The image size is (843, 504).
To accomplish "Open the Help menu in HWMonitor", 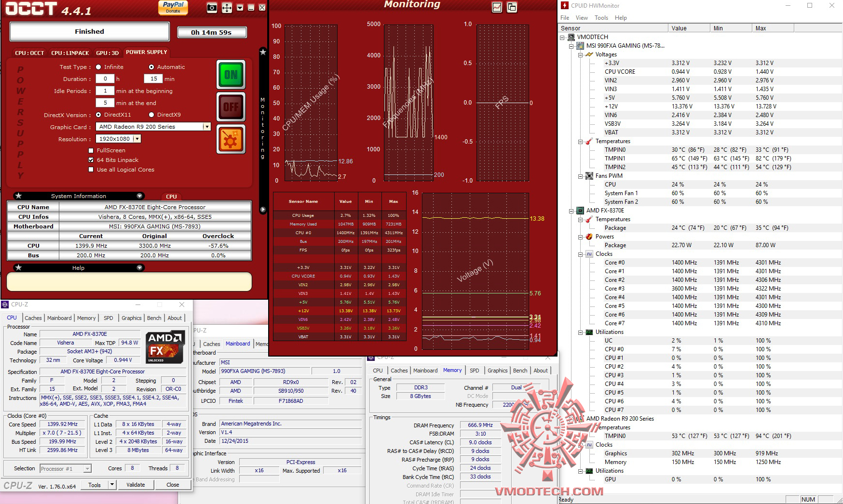I will (621, 18).
